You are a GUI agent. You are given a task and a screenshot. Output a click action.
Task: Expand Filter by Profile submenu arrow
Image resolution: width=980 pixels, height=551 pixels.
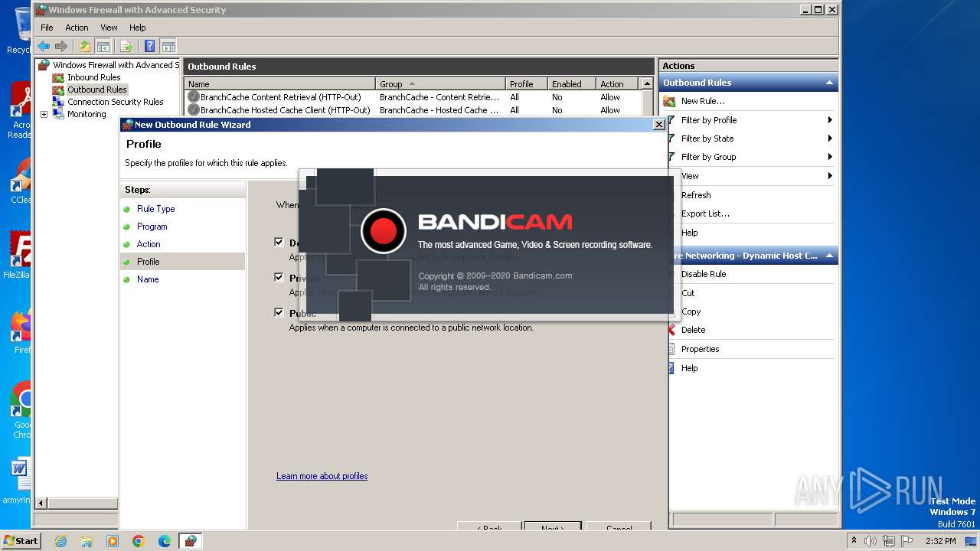[830, 120]
